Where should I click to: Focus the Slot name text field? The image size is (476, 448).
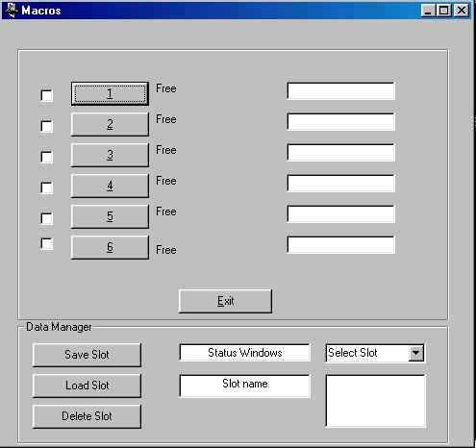pos(244,386)
